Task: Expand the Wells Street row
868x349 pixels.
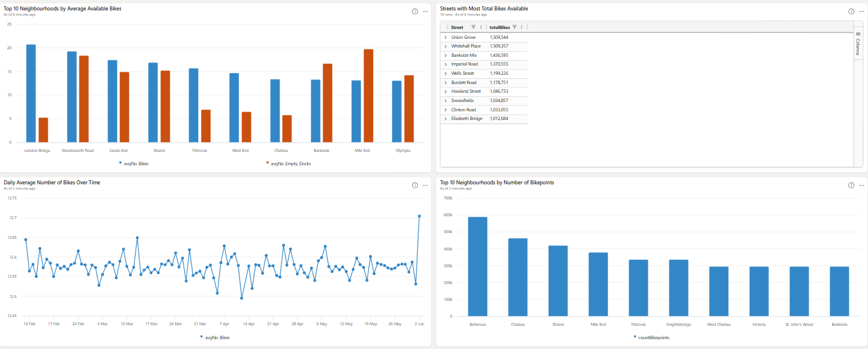Action: click(x=446, y=74)
